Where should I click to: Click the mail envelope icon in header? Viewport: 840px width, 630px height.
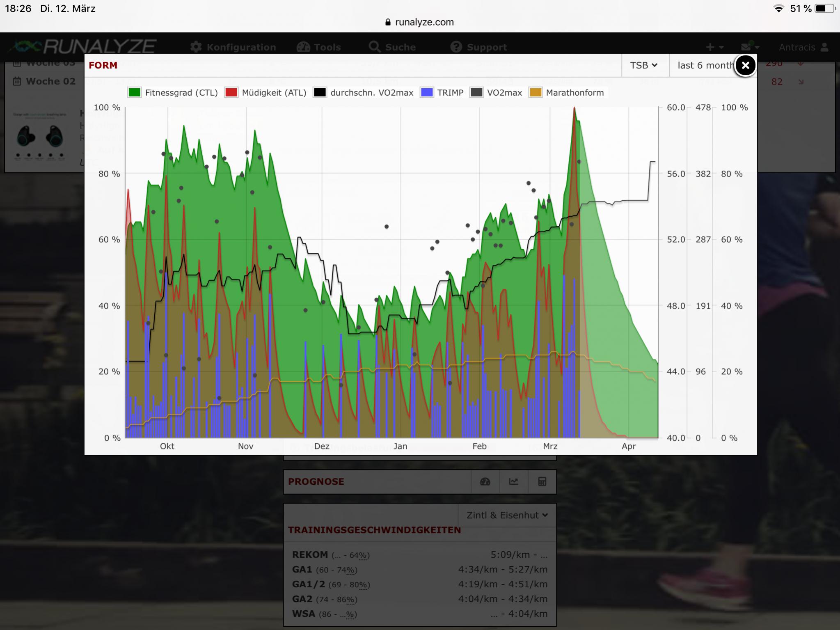tap(746, 47)
